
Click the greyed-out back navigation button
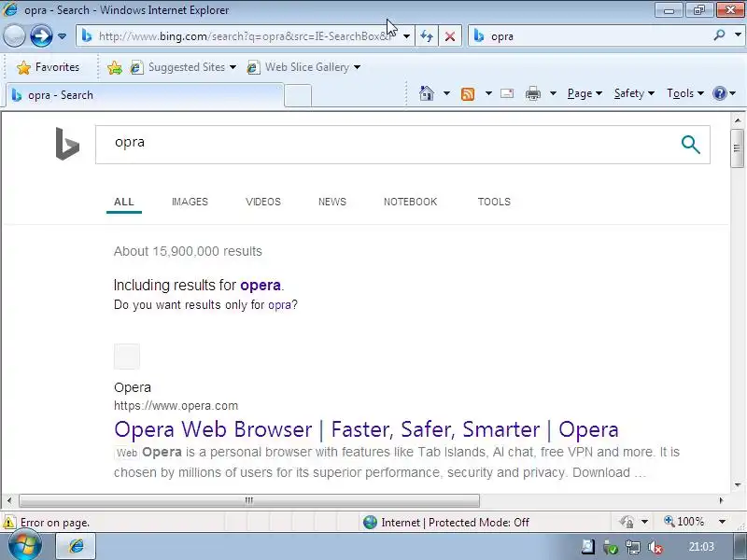pyautogui.click(x=14, y=35)
